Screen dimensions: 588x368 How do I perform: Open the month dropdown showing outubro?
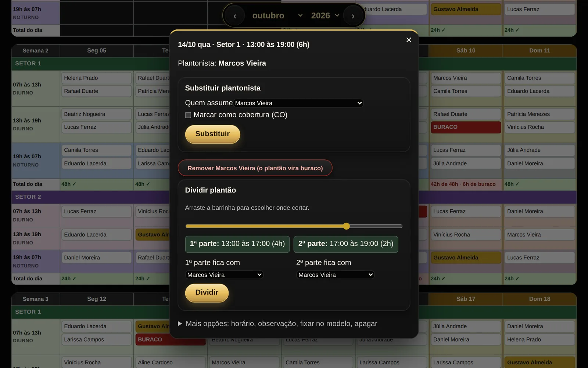(x=277, y=15)
